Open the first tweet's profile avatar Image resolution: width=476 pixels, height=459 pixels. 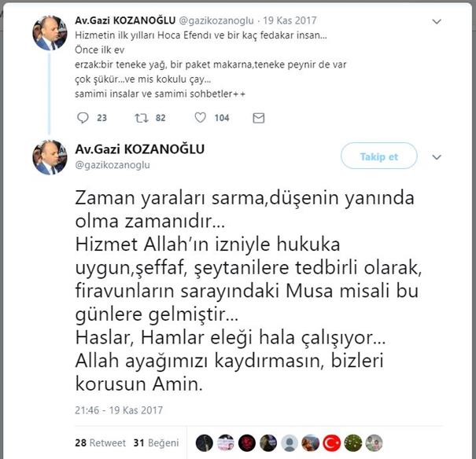(x=50, y=33)
